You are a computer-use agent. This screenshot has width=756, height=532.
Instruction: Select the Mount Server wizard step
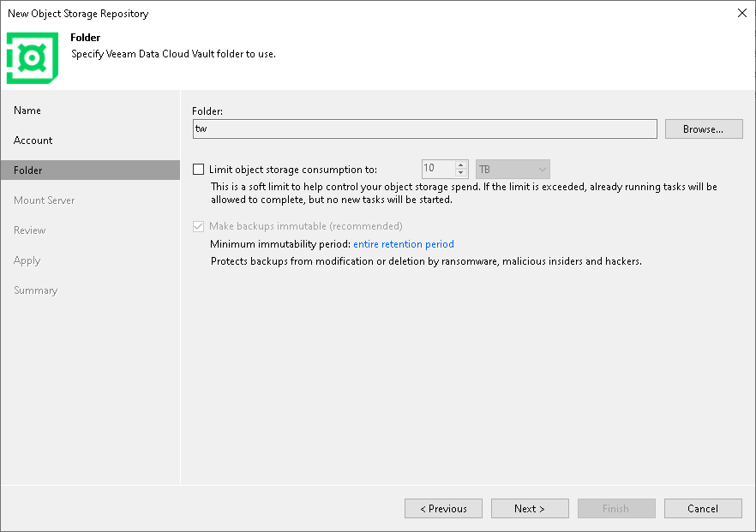(x=44, y=200)
